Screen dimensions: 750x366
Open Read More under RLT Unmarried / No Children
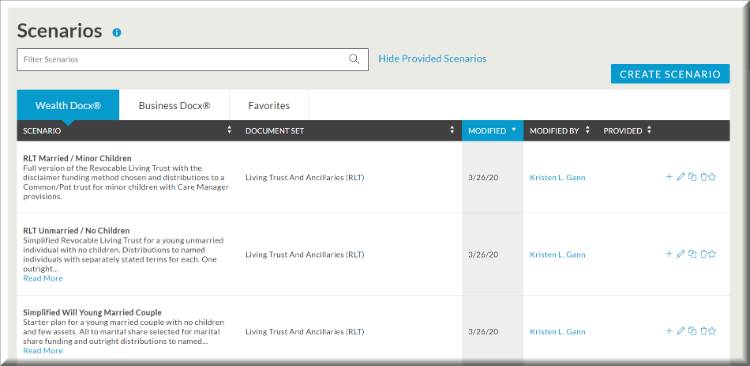[x=43, y=278]
